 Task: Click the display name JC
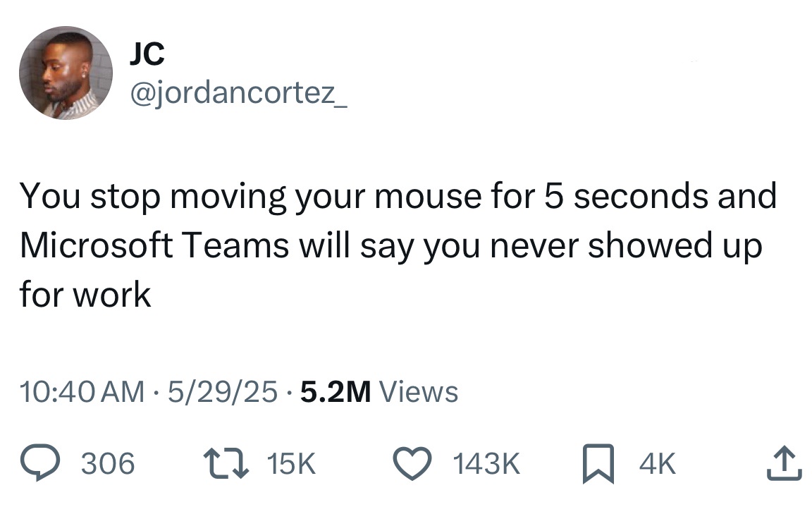147,54
